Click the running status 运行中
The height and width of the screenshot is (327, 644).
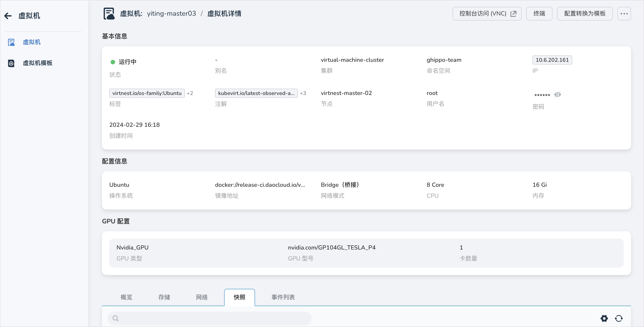coord(127,62)
